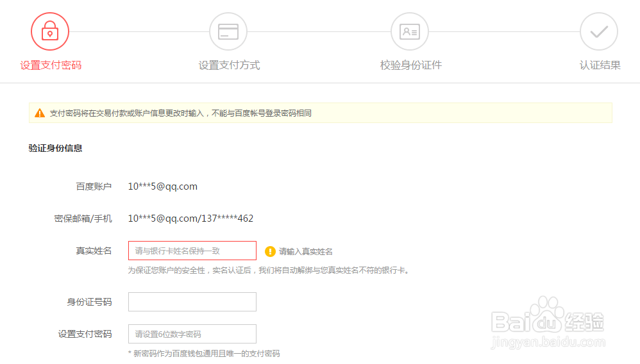Click the 真实姓名 field label
This screenshot has width=640, height=364.
click(x=94, y=251)
